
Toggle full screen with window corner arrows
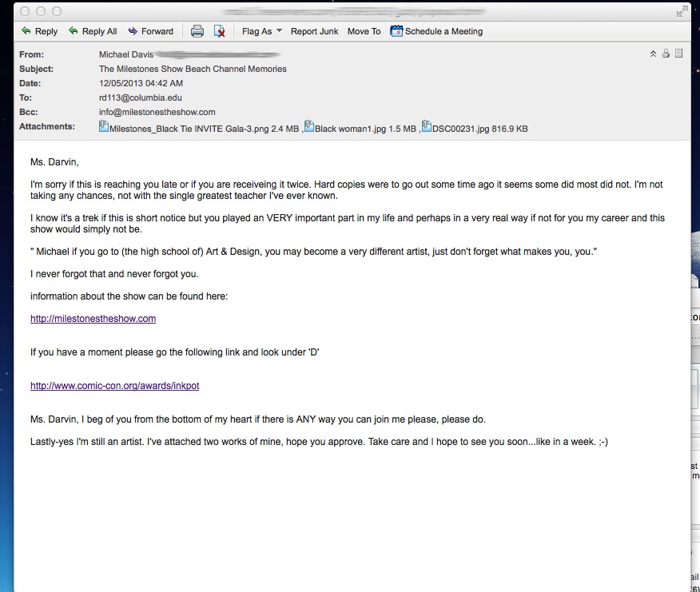point(681,10)
